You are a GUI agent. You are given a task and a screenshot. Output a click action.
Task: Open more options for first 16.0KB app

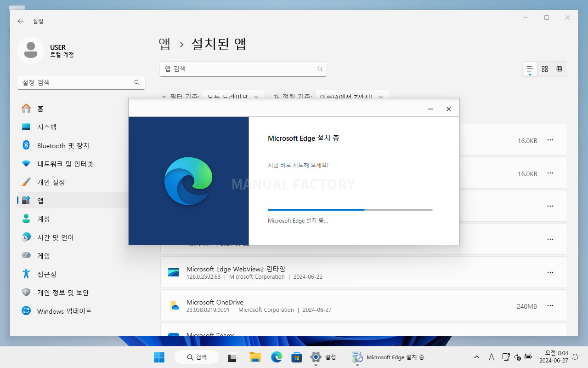[550, 140]
